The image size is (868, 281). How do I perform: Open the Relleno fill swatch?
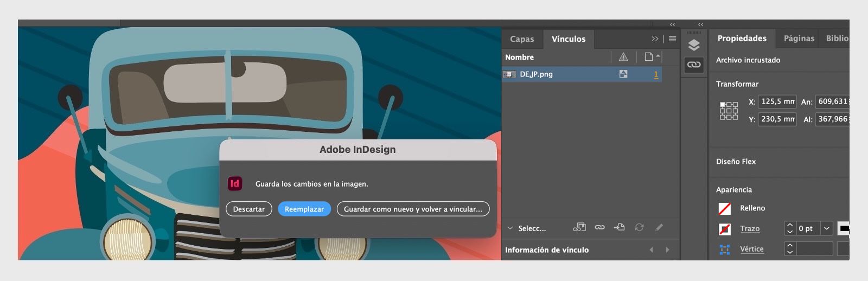725,208
